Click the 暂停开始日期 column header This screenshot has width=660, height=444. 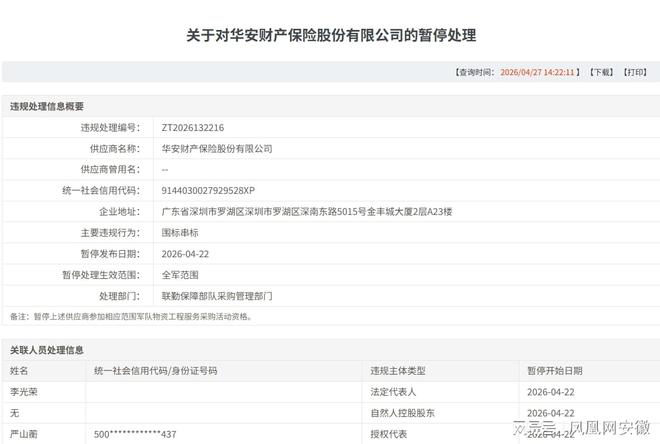tap(555, 371)
